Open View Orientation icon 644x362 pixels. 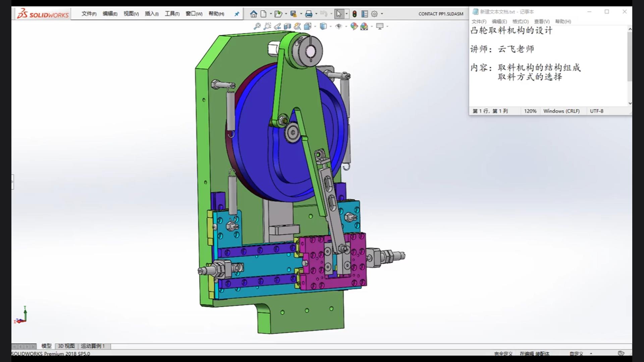coord(308,26)
